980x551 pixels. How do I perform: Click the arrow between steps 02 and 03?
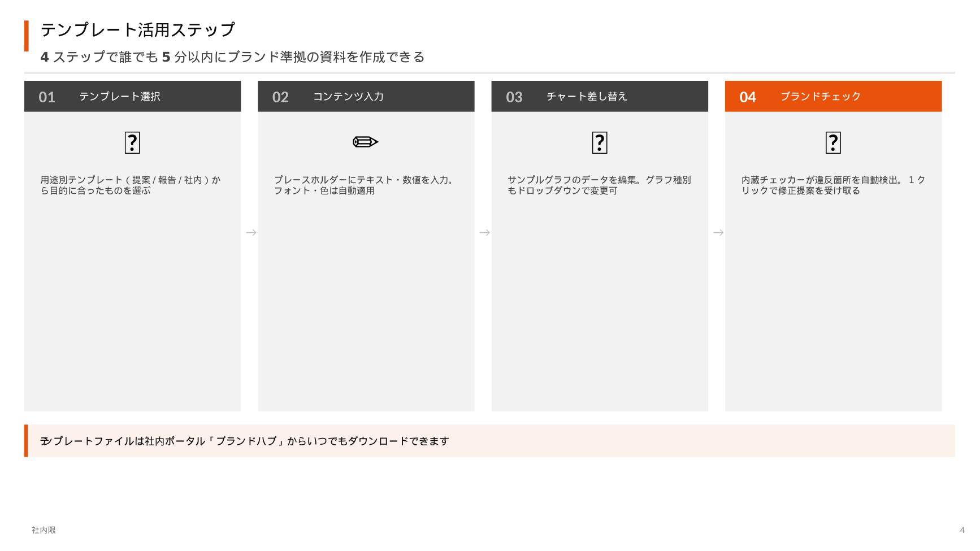484,232
